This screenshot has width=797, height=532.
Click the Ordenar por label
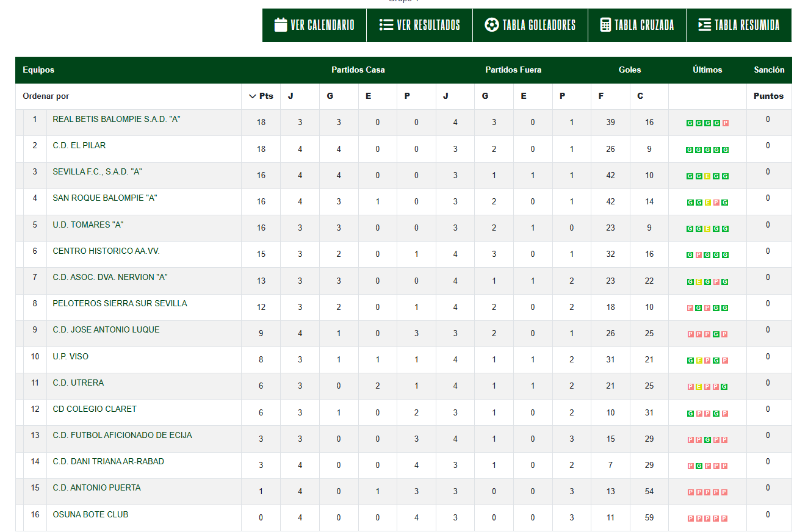(46, 96)
